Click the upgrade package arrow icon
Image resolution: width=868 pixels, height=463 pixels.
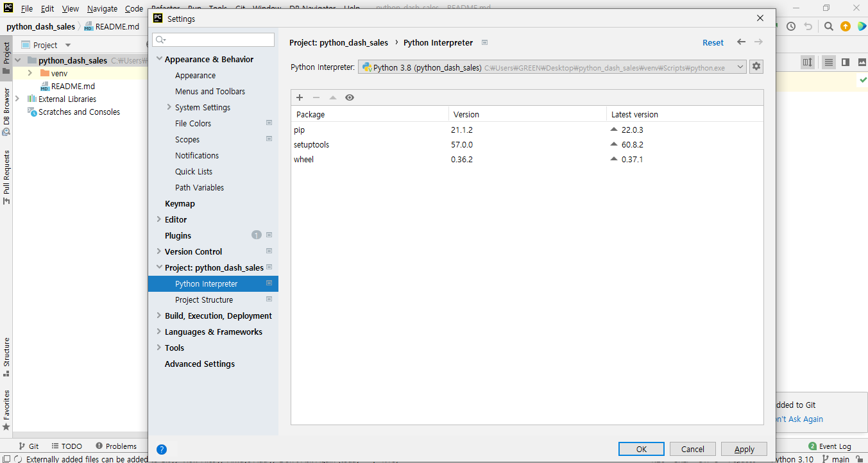point(332,97)
